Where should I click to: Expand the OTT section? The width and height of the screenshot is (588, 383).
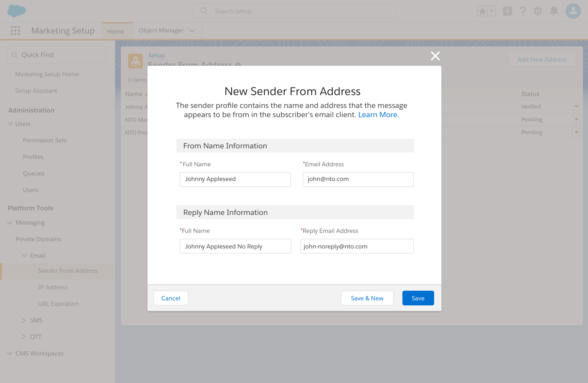pyautogui.click(x=24, y=337)
